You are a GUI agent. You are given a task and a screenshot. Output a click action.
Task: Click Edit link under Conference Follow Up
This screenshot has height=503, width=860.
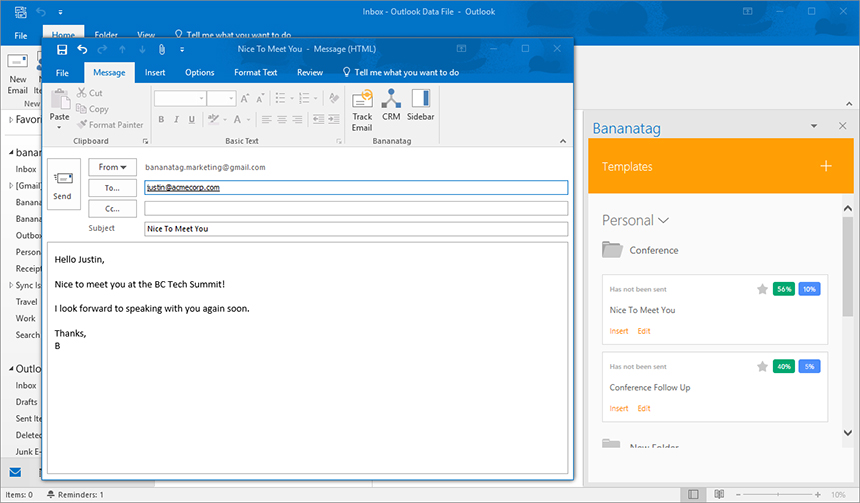click(644, 408)
